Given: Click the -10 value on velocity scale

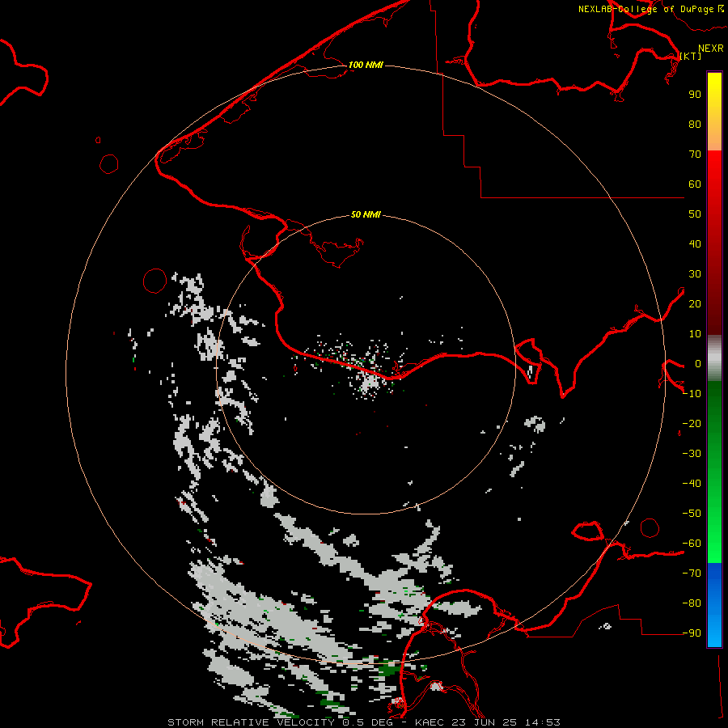Looking at the screenshot, I should [692, 394].
